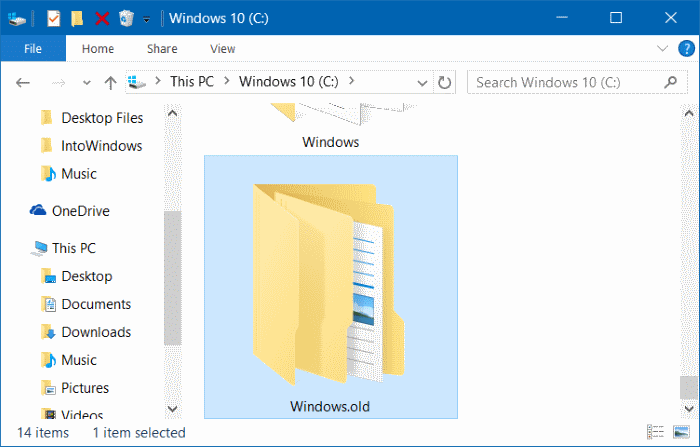Click the Documents folder icon in the sidebar
The height and width of the screenshot is (447, 700).
(48, 304)
